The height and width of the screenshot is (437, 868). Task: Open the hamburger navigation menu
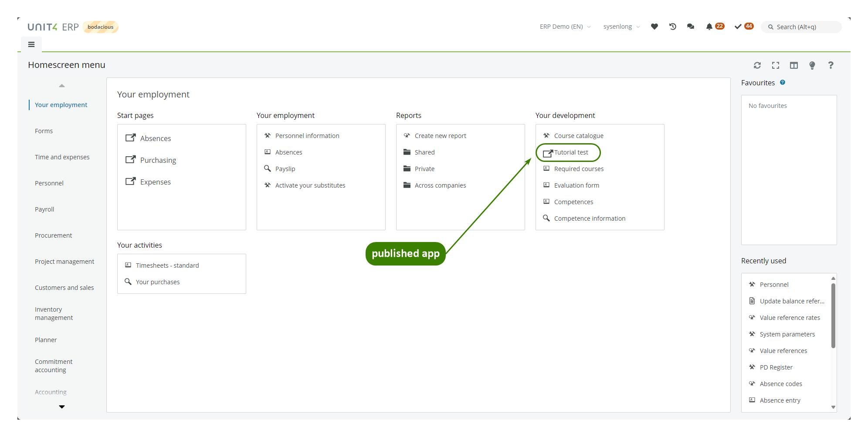click(31, 44)
